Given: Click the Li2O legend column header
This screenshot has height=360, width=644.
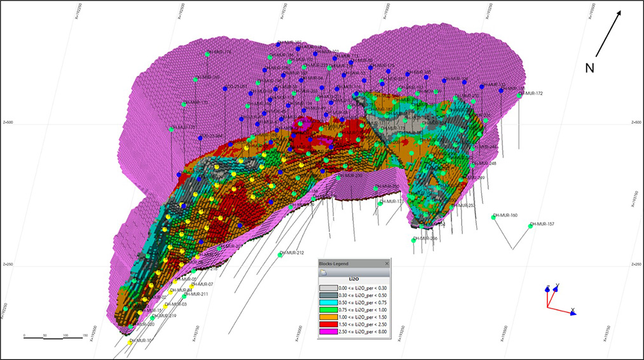Looking at the screenshot, I should pos(354,279).
